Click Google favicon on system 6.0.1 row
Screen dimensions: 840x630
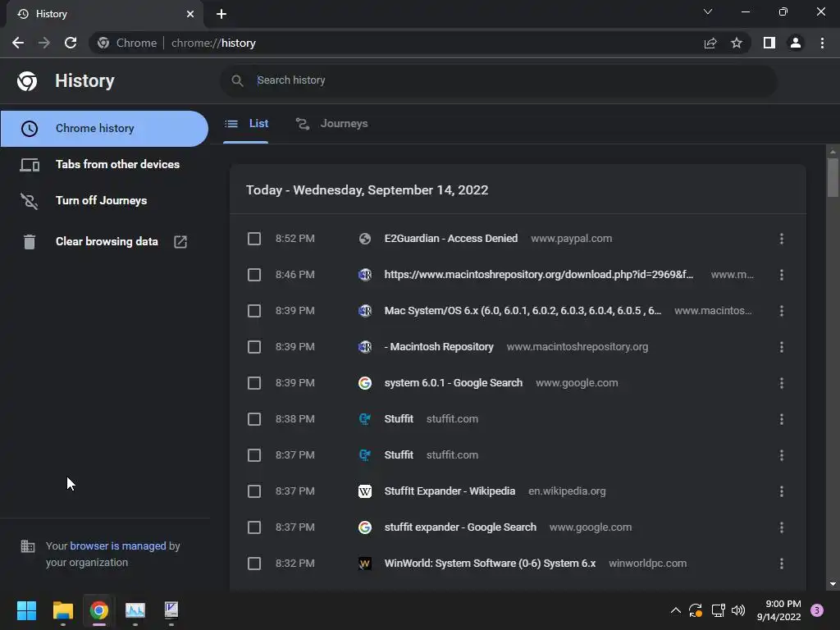pos(365,383)
